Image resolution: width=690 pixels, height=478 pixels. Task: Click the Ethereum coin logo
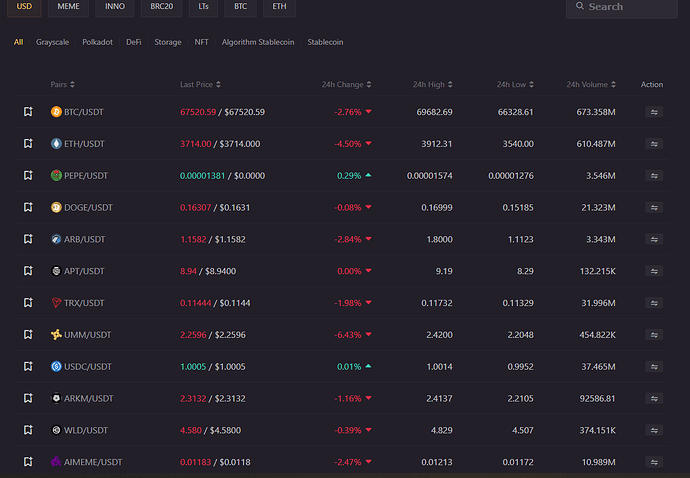[56, 143]
